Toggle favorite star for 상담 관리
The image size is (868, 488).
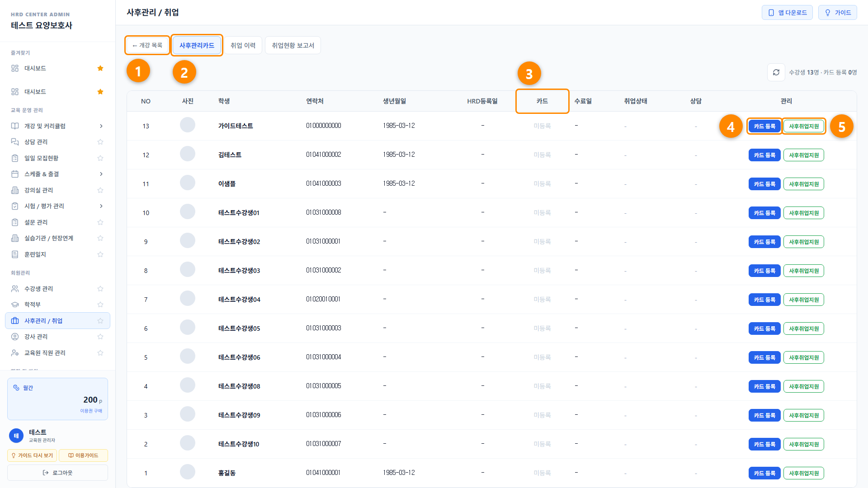[100, 142]
